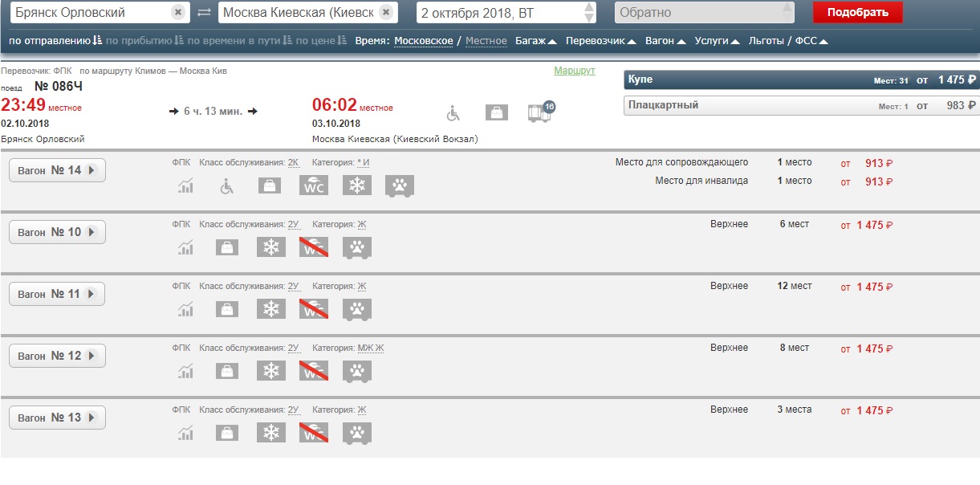
Task: Select the Купе car type tab
Action: [801, 80]
